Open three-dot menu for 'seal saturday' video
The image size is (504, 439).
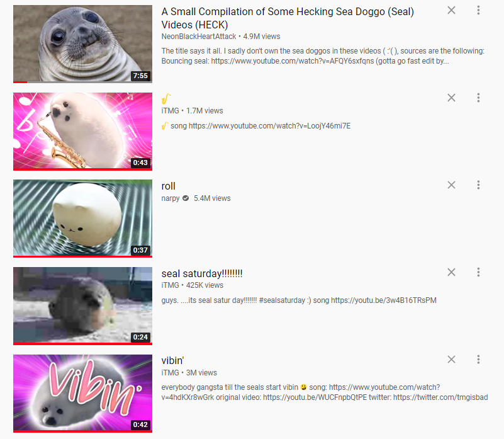[x=478, y=272]
